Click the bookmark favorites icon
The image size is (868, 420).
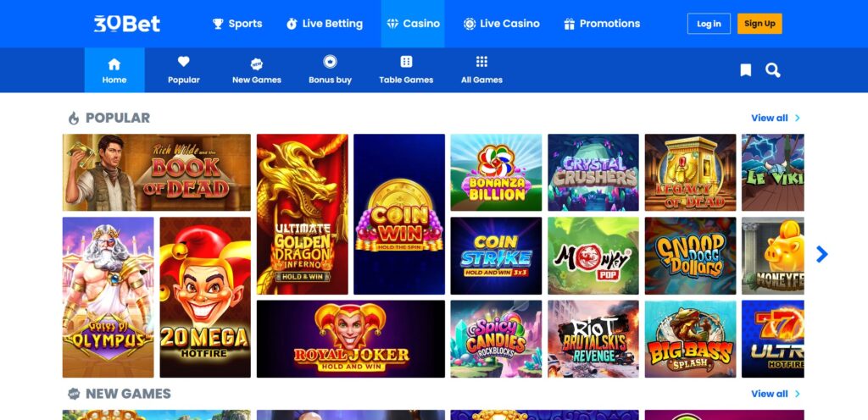[x=746, y=70]
